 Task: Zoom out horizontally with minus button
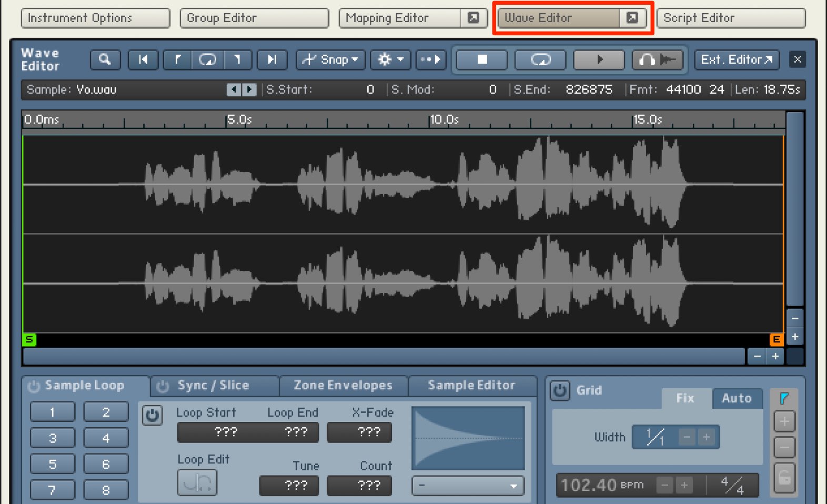click(x=757, y=357)
